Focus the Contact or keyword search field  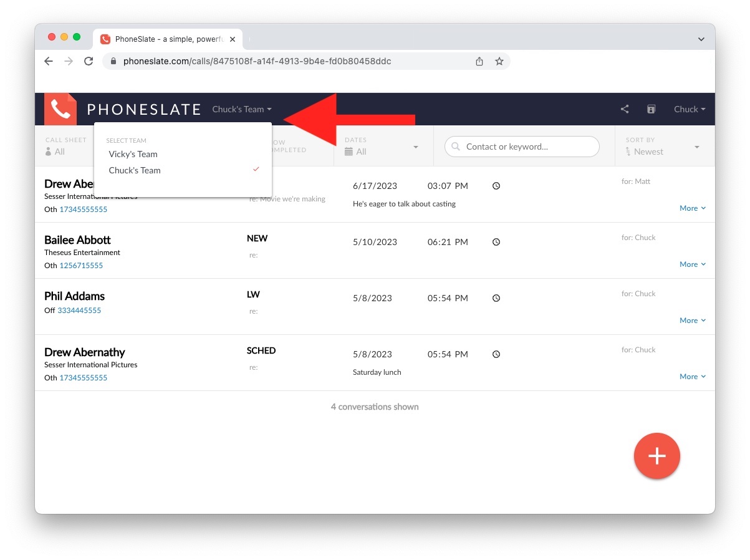click(x=522, y=147)
